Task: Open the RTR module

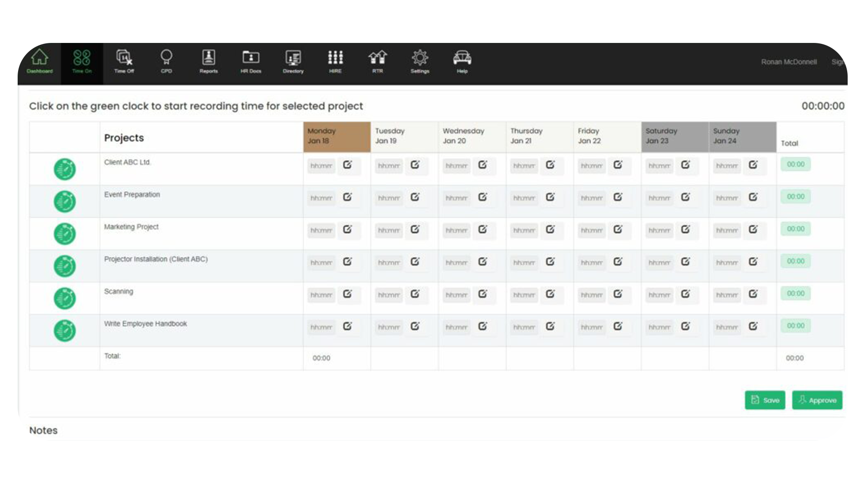Action: click(x=377, y=62)
